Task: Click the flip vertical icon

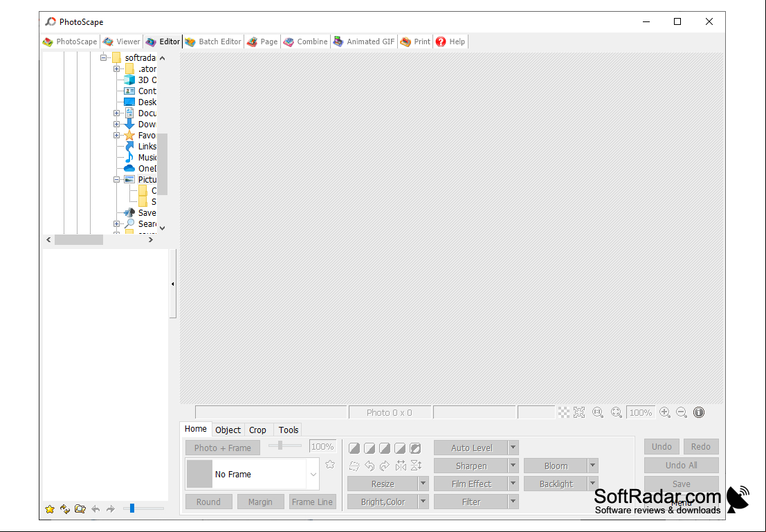Action: pyautogui.click(x=416, y=466)
